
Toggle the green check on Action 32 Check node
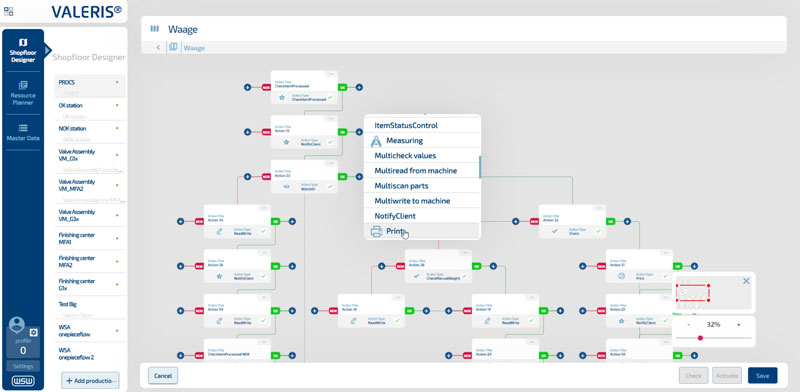[x=598, y=231]
